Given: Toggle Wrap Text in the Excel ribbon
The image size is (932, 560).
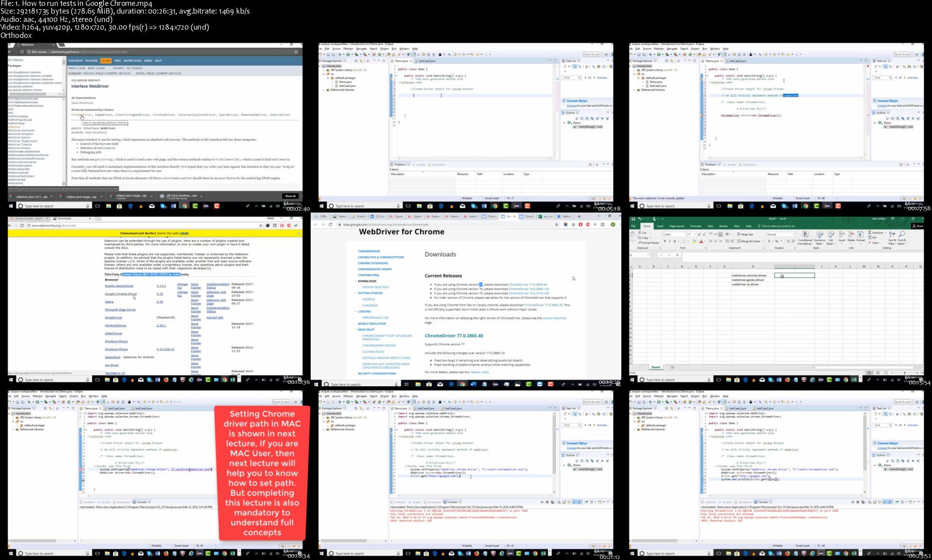Looking at the screenshot, I should pyautogui.click(x=745, y=234).
